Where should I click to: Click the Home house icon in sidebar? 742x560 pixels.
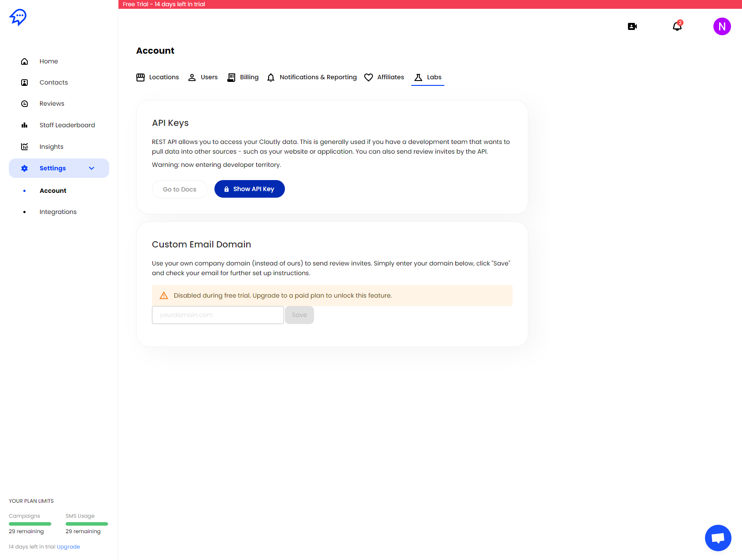click(x=25, y=61)
